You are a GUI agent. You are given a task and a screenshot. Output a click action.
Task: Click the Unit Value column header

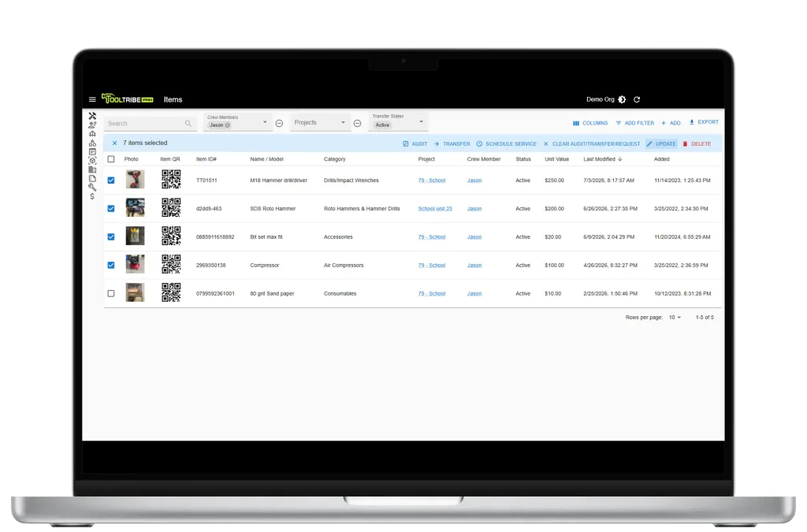coord(556,159)
